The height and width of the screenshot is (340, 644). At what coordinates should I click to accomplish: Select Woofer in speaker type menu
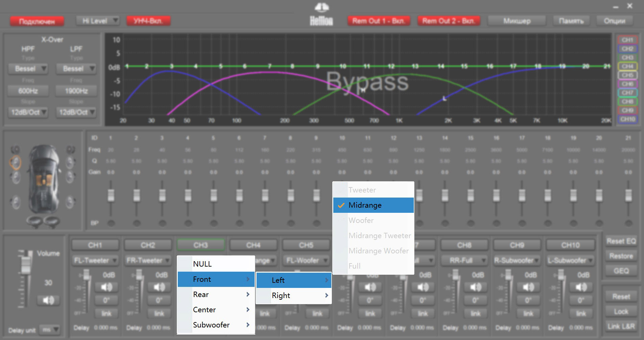pyautogui.click(x=374, y=220)
